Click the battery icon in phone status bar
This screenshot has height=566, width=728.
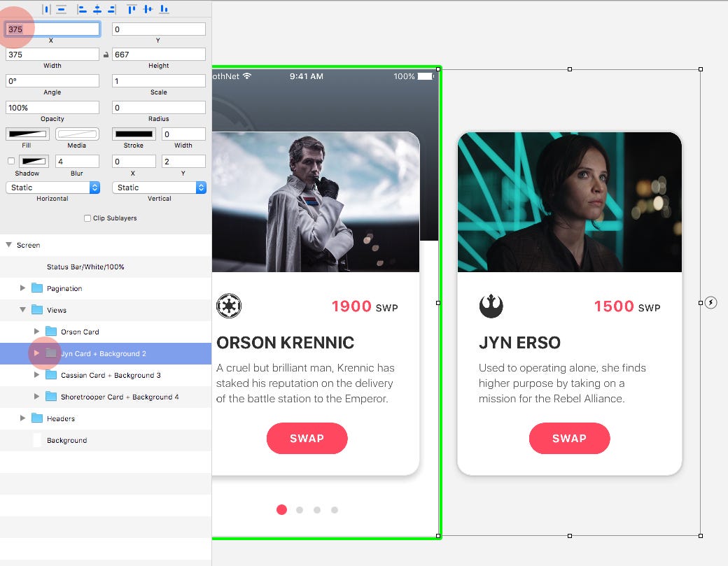426,76
